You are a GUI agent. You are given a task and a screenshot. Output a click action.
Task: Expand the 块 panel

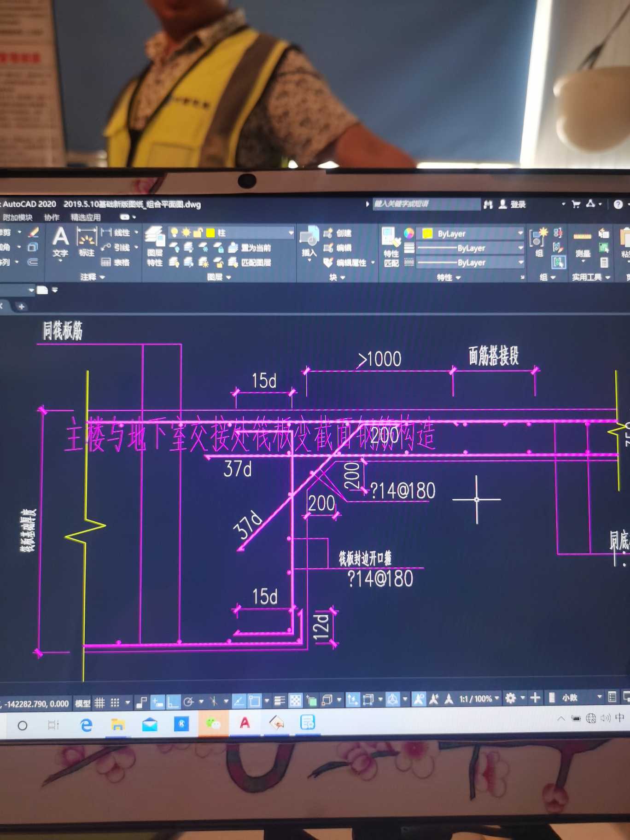tap(337, 277)
